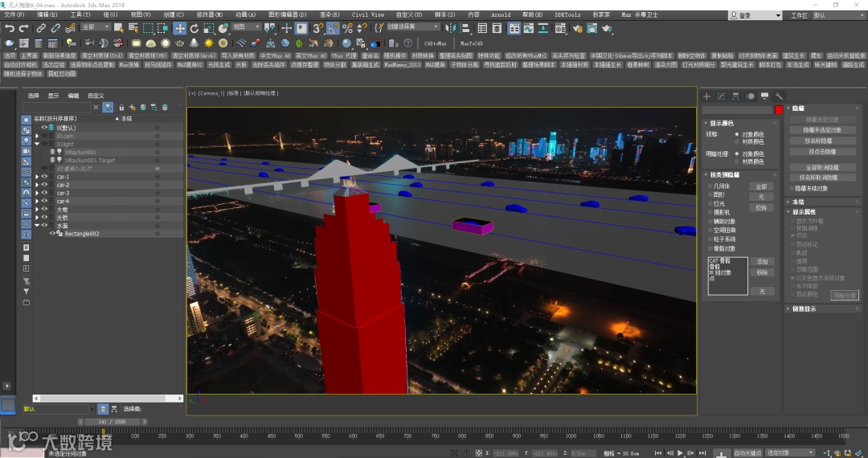Click the lock icon in Scene Explorer toolbar
Image resolution: width=868 pixels, height=458 pixels.
(x=121, y=107)
